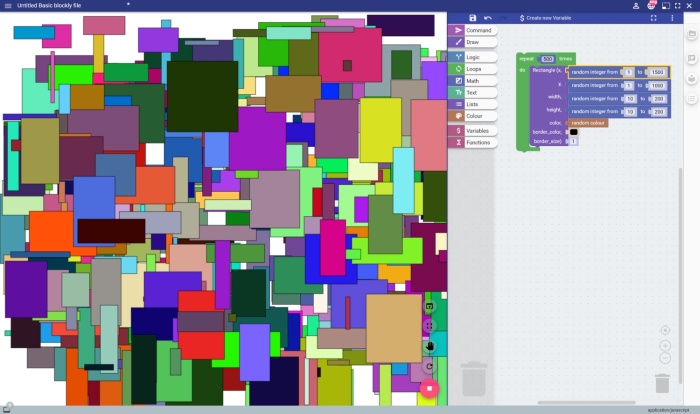This screenshot has height=414, width=700.
Task: Open the notifications globe icon with badge
Action: pos(651,5)
